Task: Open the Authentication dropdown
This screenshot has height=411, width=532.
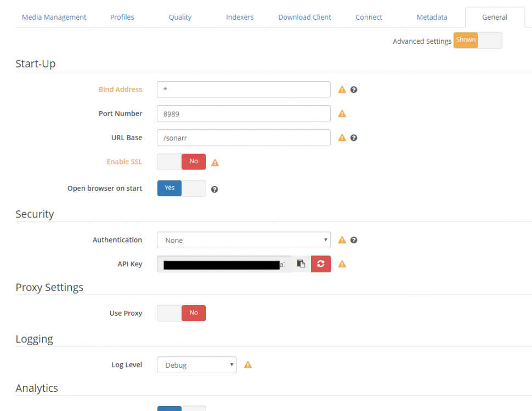Action: (x=244, y=240)
